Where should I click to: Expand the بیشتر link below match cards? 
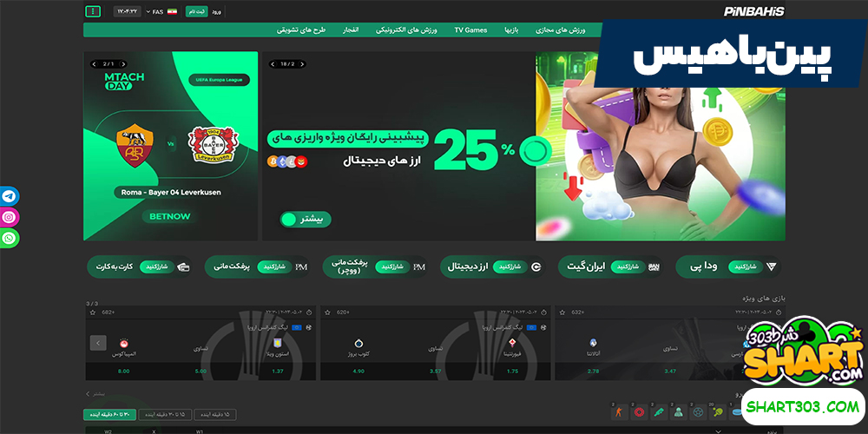95,393
